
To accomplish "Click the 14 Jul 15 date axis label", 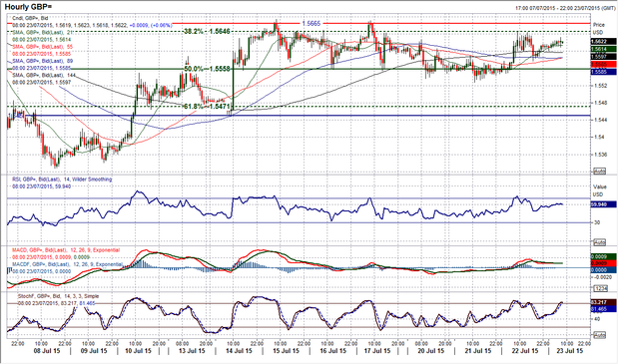I will coord(239,351).
